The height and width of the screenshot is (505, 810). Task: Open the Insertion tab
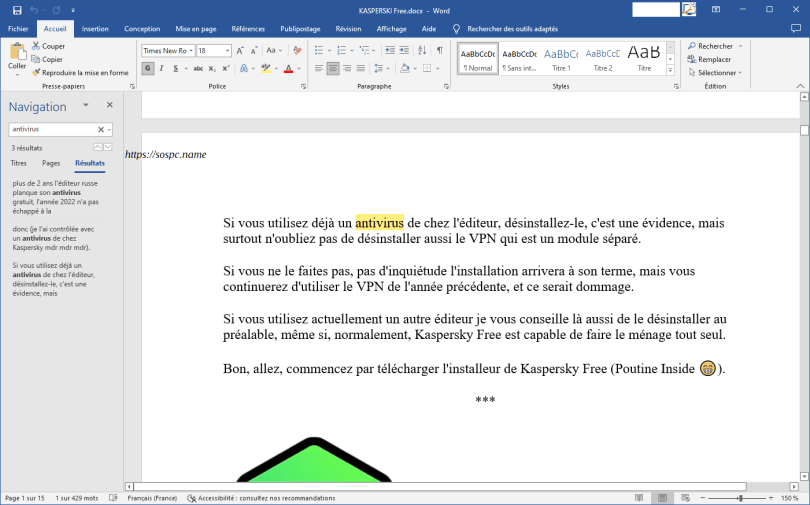pos(95,29)
